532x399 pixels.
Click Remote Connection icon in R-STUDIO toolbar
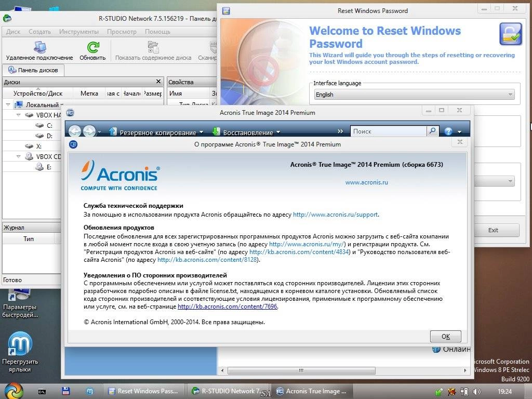(39, 47)
